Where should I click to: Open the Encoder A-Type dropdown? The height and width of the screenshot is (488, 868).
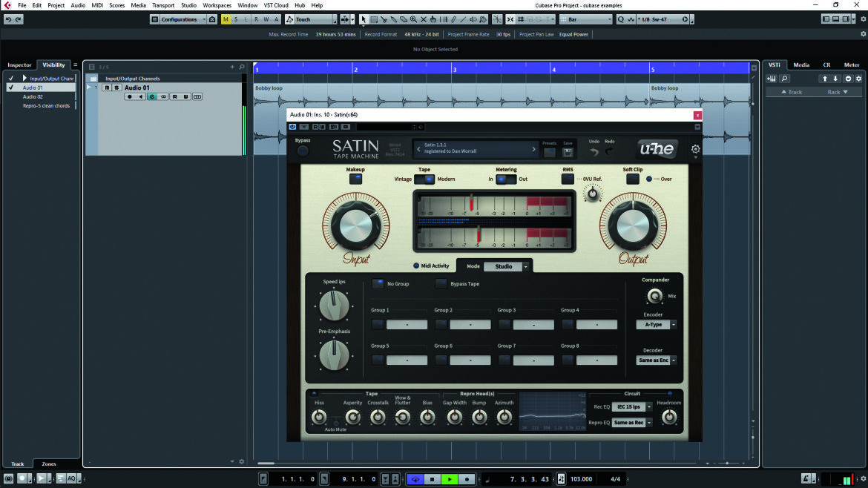coord(657,325)
